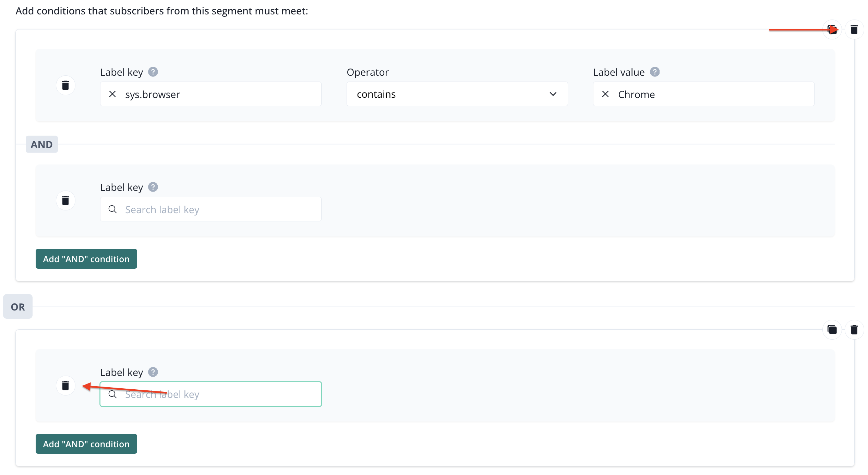The width and height of the screenshot is (868, 475).
Task: Delete condition row in OR group
Action: pos(65,386)
